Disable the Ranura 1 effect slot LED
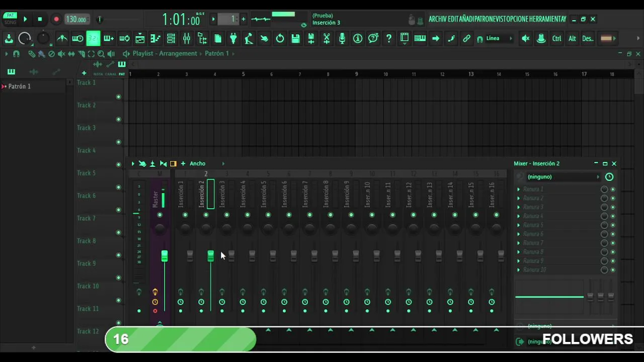Image resolution: width=644 pixels, height=362 pixels. coord(613,190)
